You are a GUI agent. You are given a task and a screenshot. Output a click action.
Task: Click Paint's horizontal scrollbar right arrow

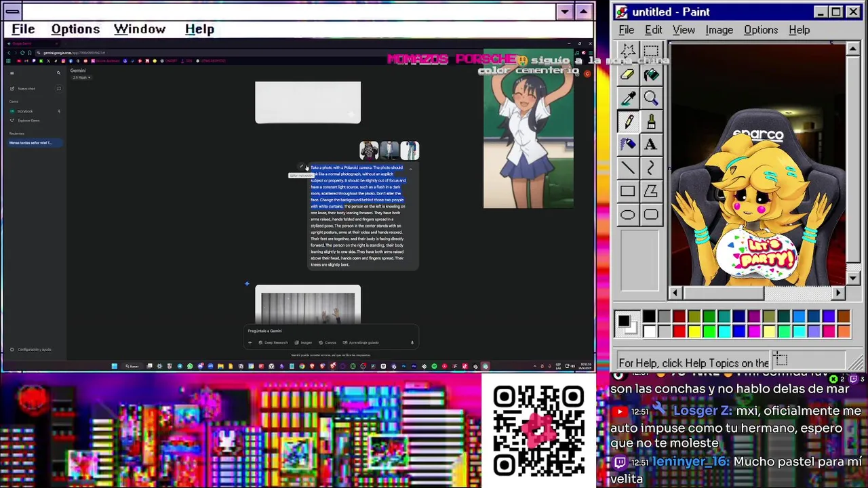pyautogui.click(x=838, y=293)
